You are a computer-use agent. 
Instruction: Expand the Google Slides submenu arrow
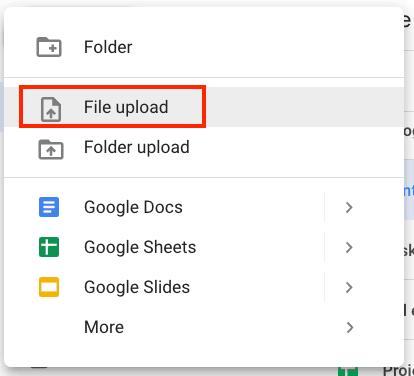[x=349, y=287]
